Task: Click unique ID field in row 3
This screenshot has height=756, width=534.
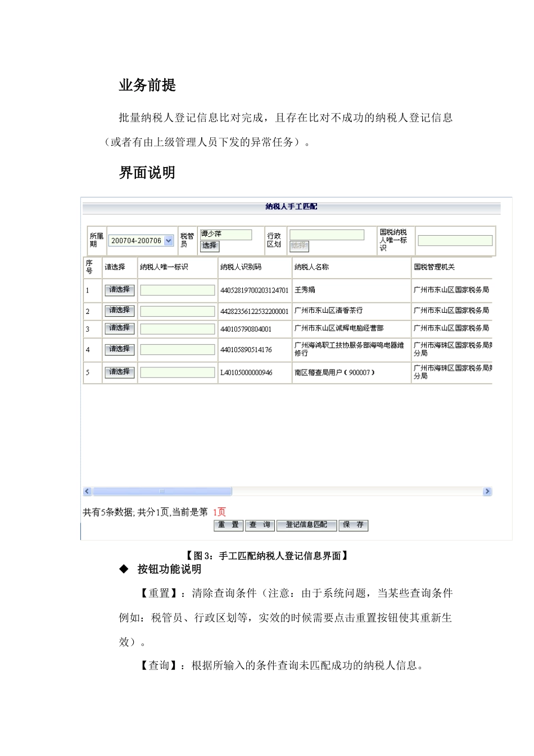Action: 178,328
